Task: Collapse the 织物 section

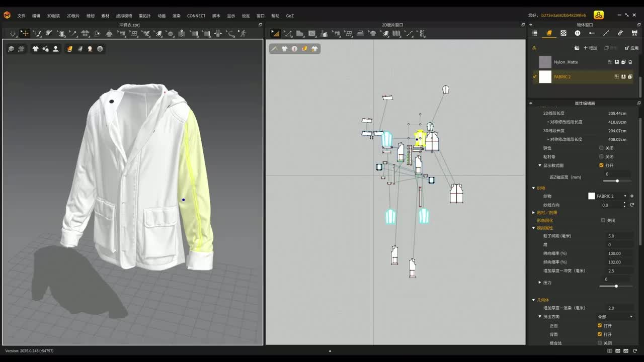Action: (x=534, y=188)
